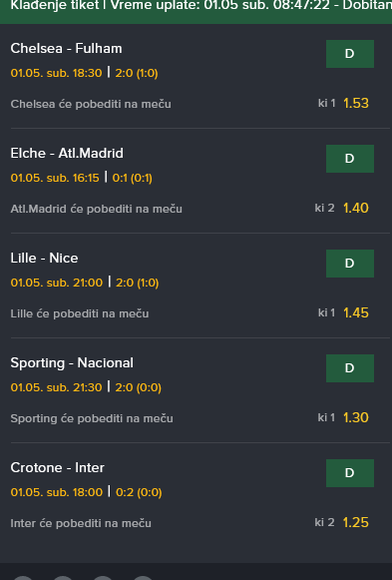
Task: Select the 1.30 odds for Sporting
Action: (356, 417)
